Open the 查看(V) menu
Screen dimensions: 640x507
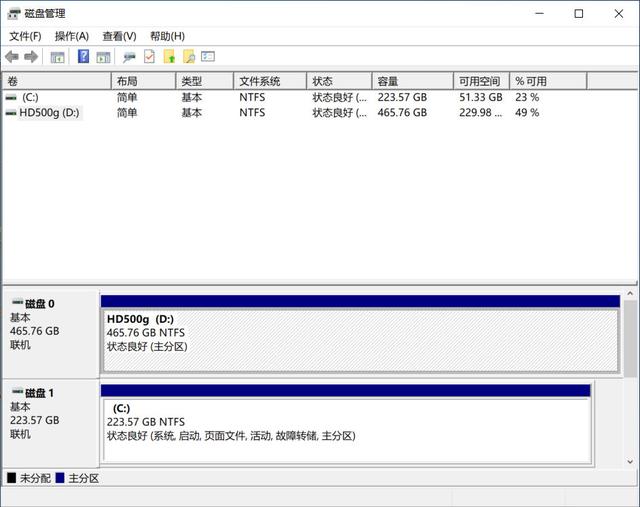[119, 36]
